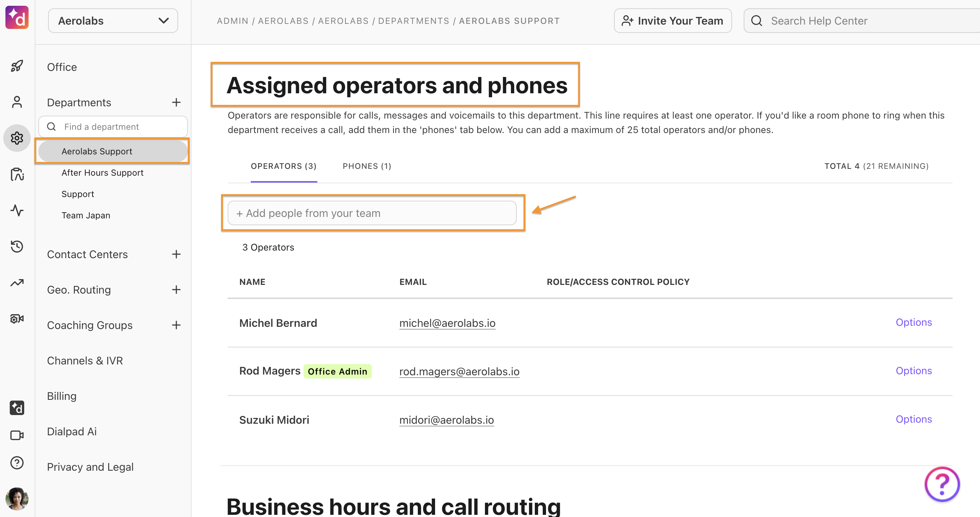
Task: Open the camera settings icon in sidebar
Action: [x=17, y=318]
